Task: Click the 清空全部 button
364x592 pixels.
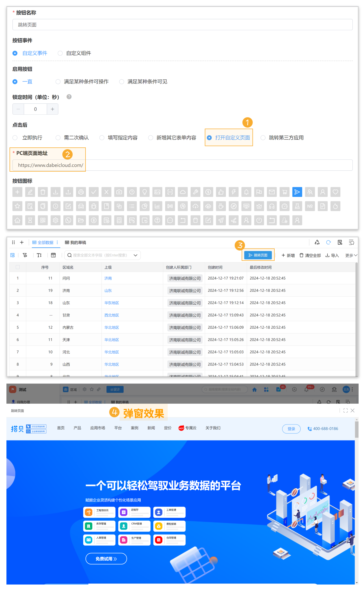Action: 310,255
